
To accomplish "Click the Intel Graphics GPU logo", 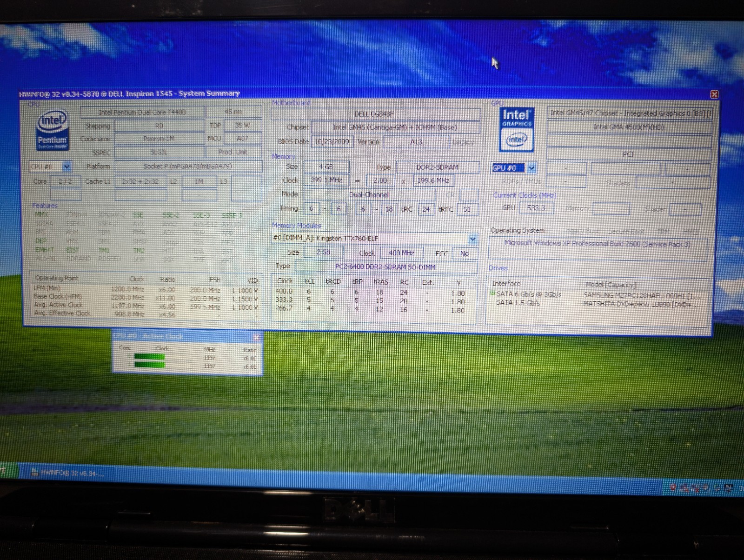I will [x=516, y=129].
